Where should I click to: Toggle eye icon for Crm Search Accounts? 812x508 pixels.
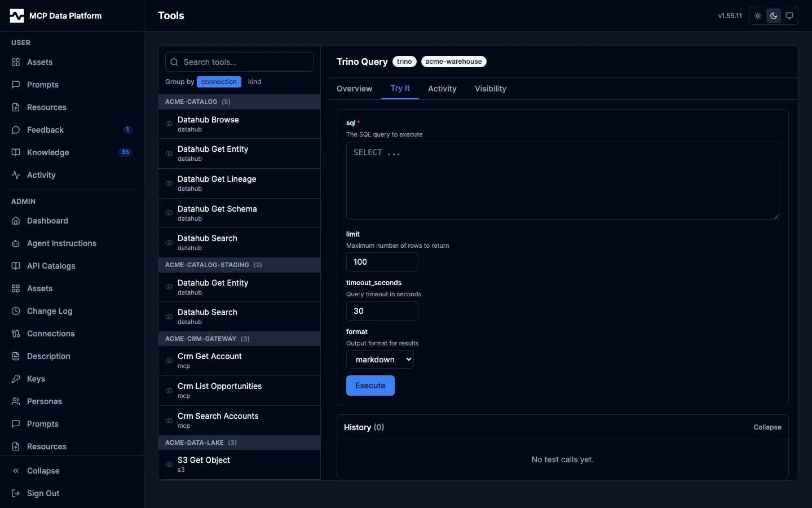169,421
